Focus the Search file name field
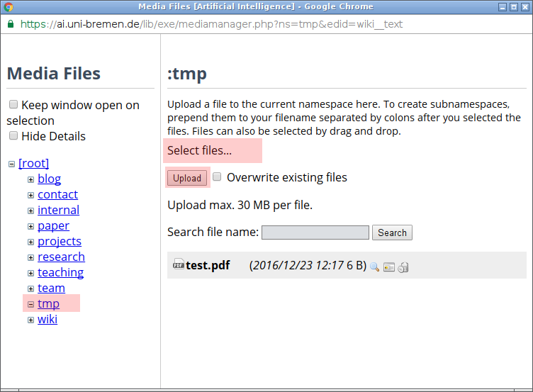This screenshot has height=392, width=533. (315, 233)
